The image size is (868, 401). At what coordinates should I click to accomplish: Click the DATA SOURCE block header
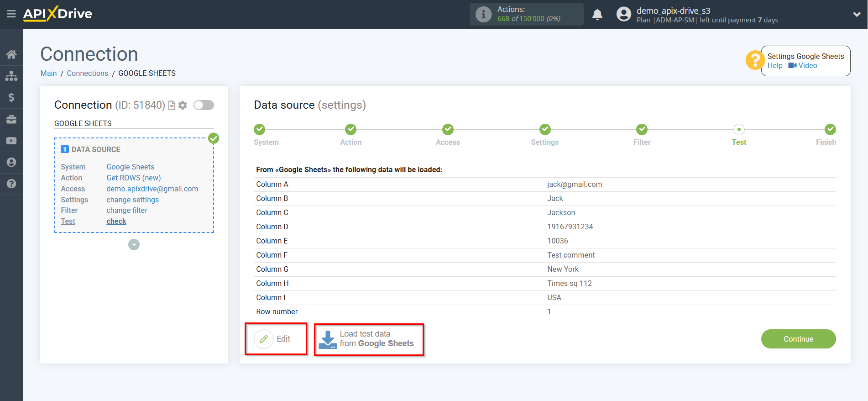click(x=91, y=149)
